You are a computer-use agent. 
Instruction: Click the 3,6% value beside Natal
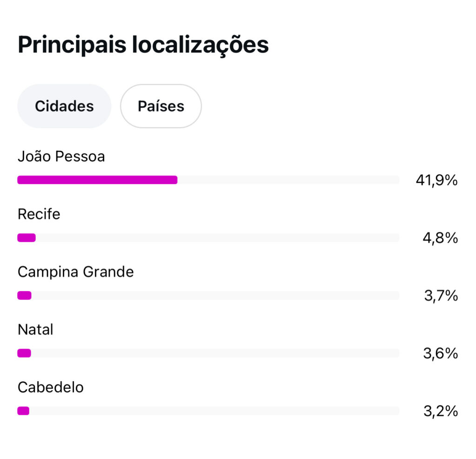click(440, 353)
